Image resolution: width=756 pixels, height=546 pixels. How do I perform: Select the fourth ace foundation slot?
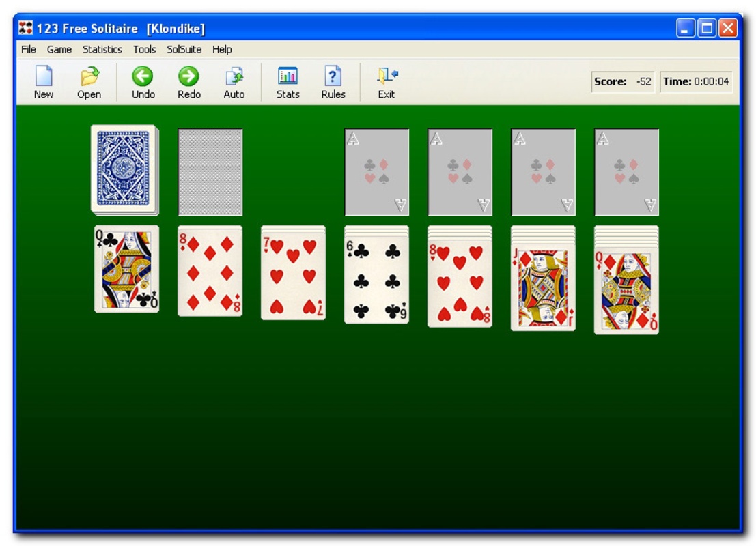tap(627, 171)
